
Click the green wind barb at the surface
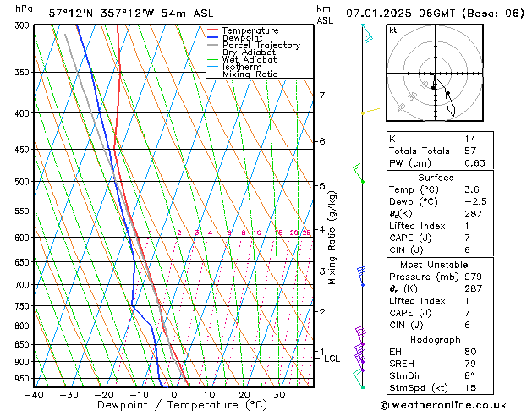click(359, 379)
